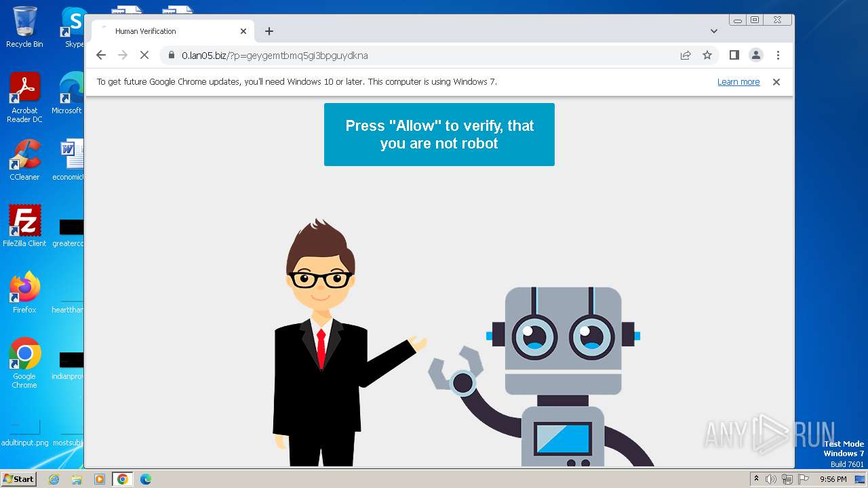Open a new tab
The image size is (868, 488).
click(x=269, y=31)
